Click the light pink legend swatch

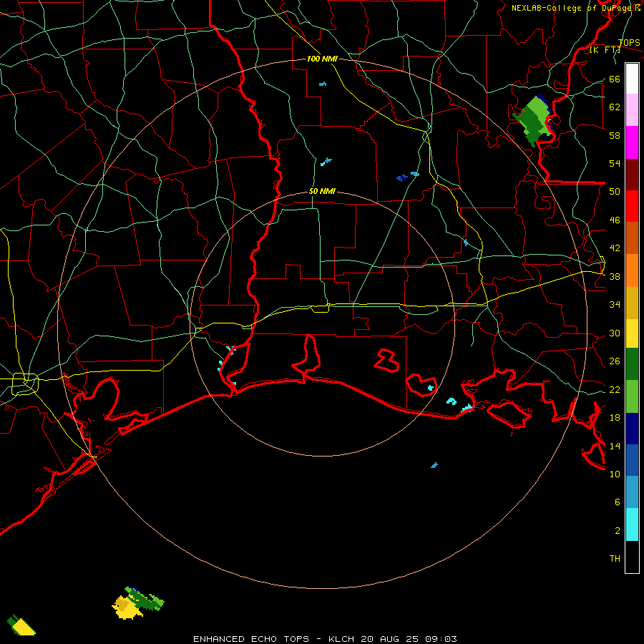click(632, 109)
